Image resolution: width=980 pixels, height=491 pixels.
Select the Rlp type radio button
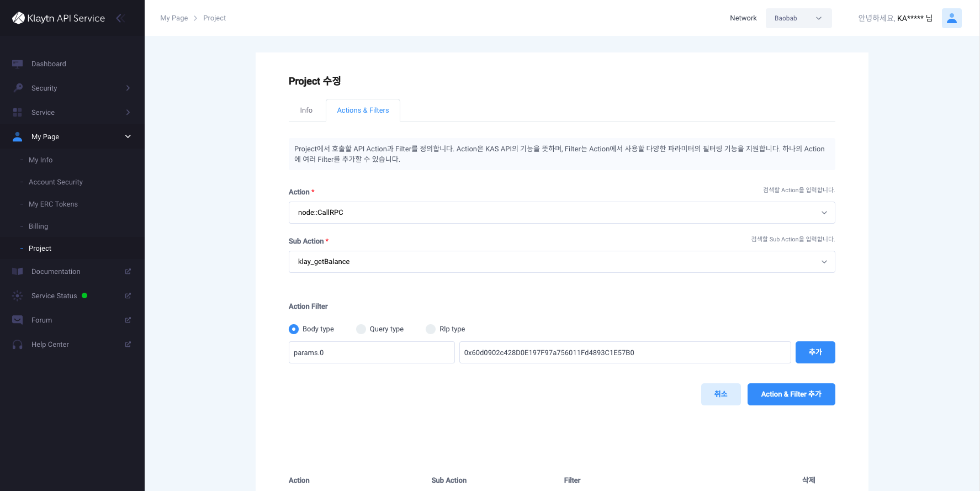431,329
